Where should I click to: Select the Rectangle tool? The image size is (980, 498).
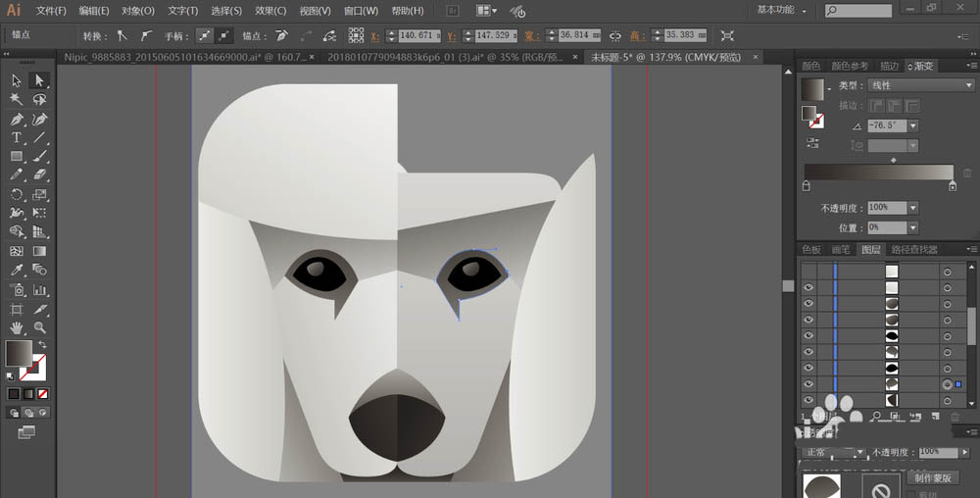click(17, 157)
